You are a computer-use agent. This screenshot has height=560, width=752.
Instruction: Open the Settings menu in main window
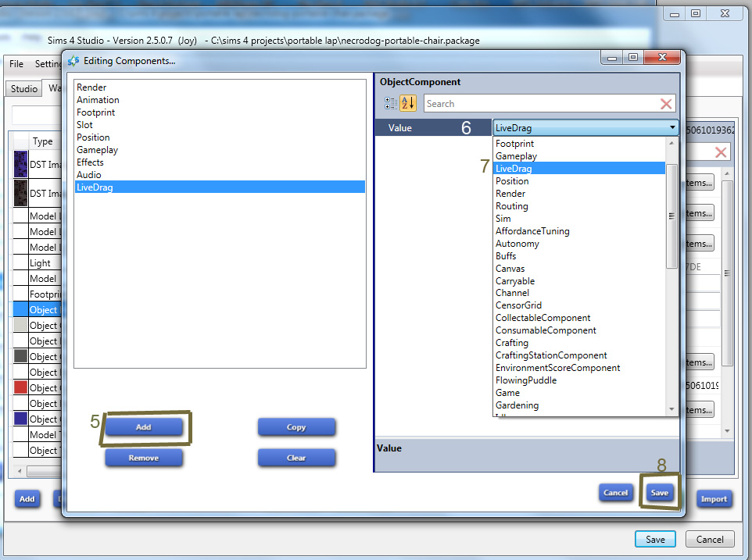48,64
